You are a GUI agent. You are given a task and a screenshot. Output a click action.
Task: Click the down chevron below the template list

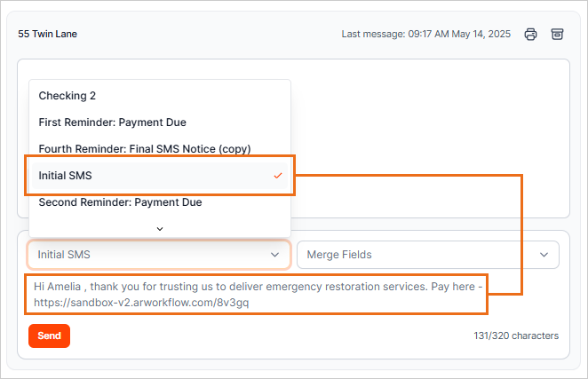[x=160, y=228]
